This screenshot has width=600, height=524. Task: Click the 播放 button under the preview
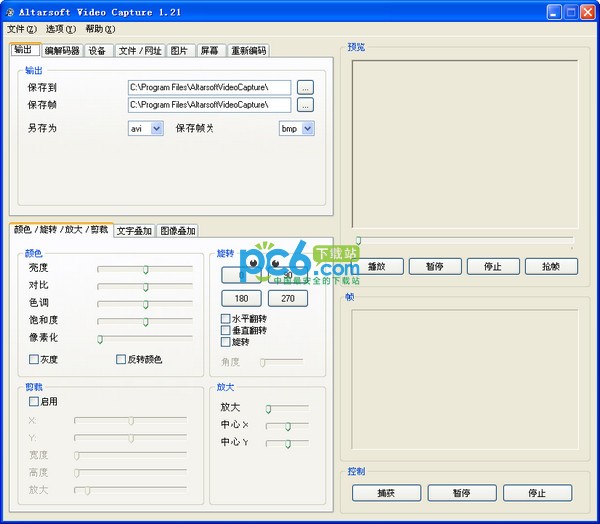point(377,266)
